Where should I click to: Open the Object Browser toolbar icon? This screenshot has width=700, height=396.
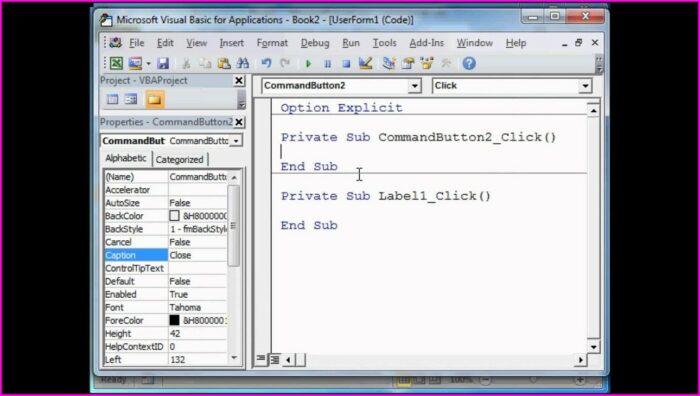click(x=427, y=63)
